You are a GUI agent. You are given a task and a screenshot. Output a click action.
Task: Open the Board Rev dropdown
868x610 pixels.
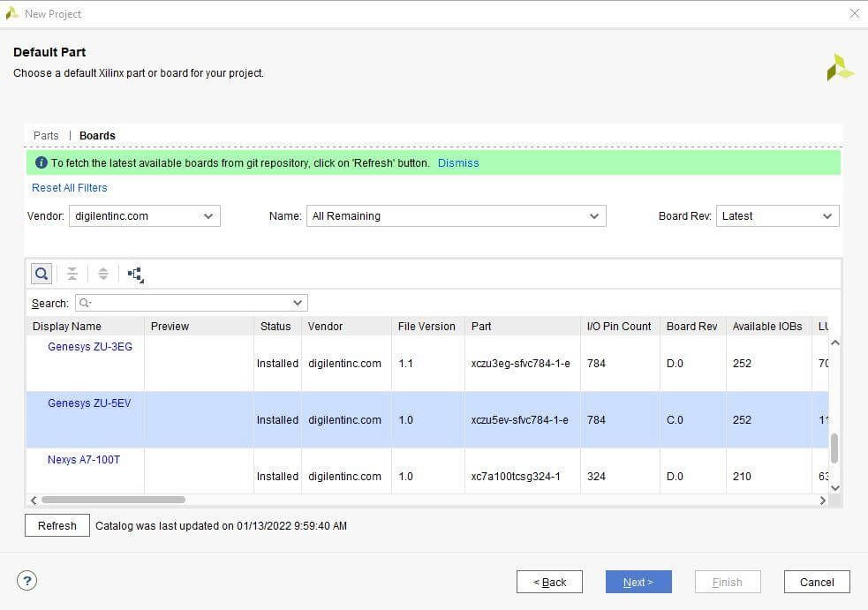coord(776,216)
